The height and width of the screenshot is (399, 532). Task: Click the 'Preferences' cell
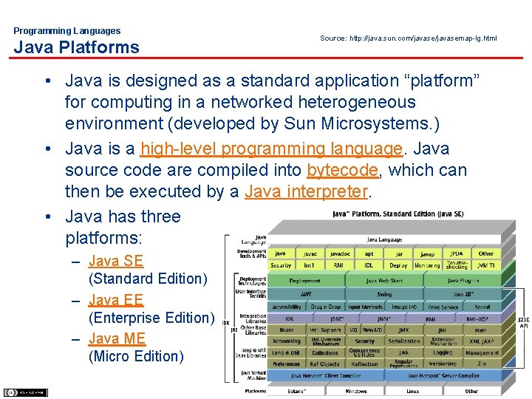coord(287,364)
